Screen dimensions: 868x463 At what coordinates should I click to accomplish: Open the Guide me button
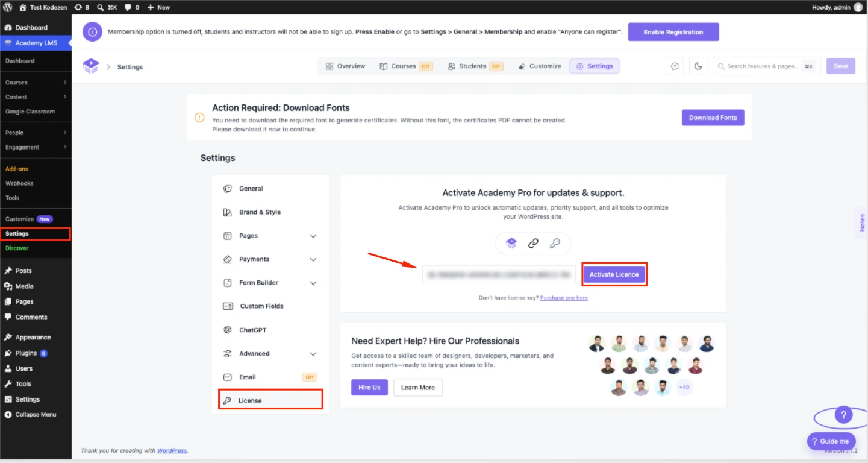coord(831,441)
